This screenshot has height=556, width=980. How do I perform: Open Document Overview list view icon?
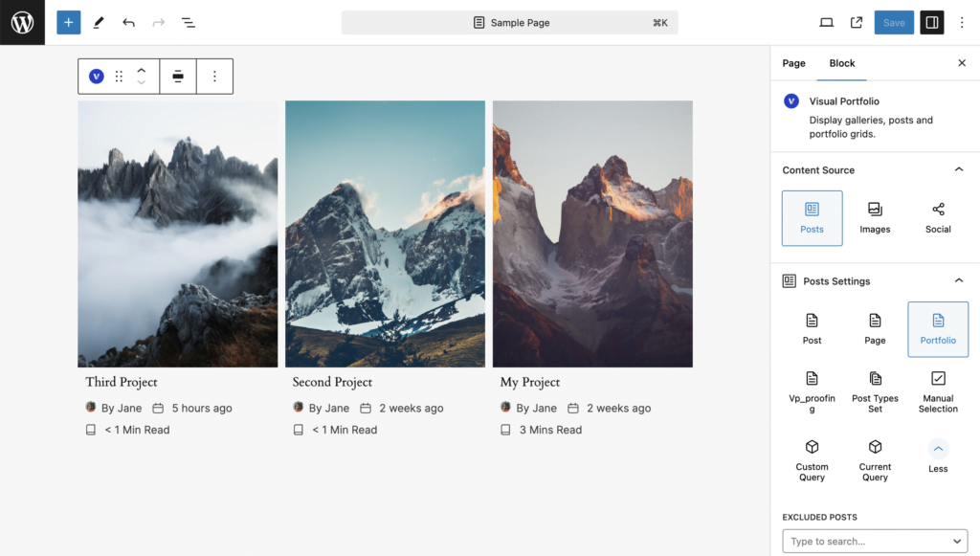189,22
